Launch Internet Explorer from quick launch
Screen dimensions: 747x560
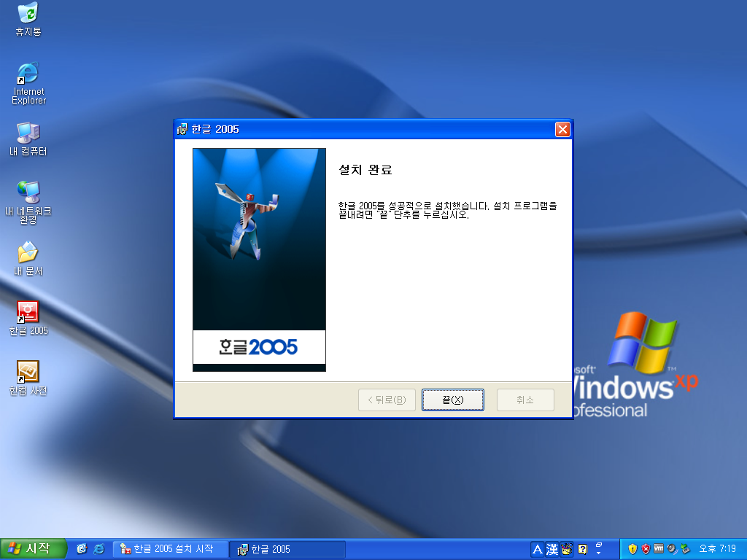(x=99, y=549)
